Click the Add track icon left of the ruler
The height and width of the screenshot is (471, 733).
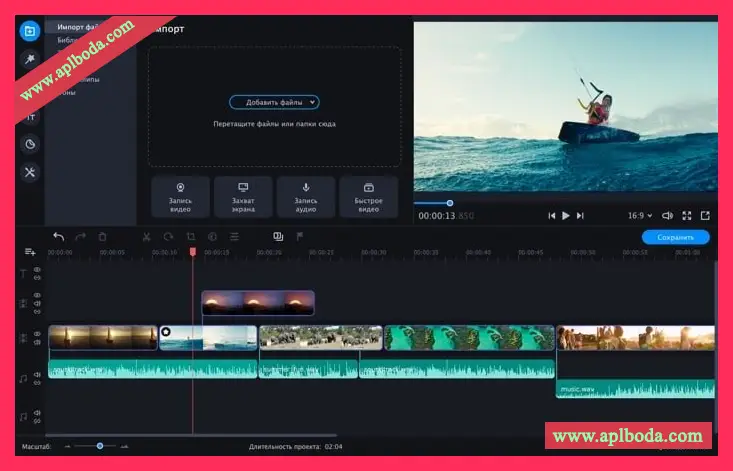tap(30, 252)
